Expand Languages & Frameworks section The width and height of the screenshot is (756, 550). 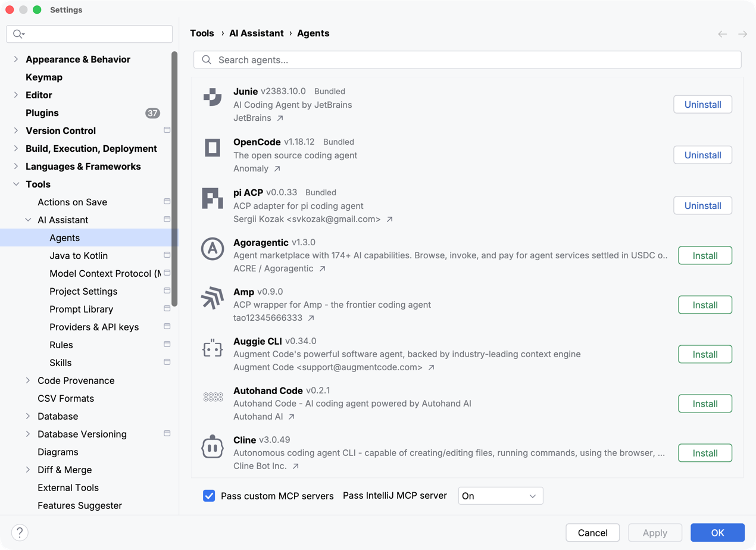point(16,166)
